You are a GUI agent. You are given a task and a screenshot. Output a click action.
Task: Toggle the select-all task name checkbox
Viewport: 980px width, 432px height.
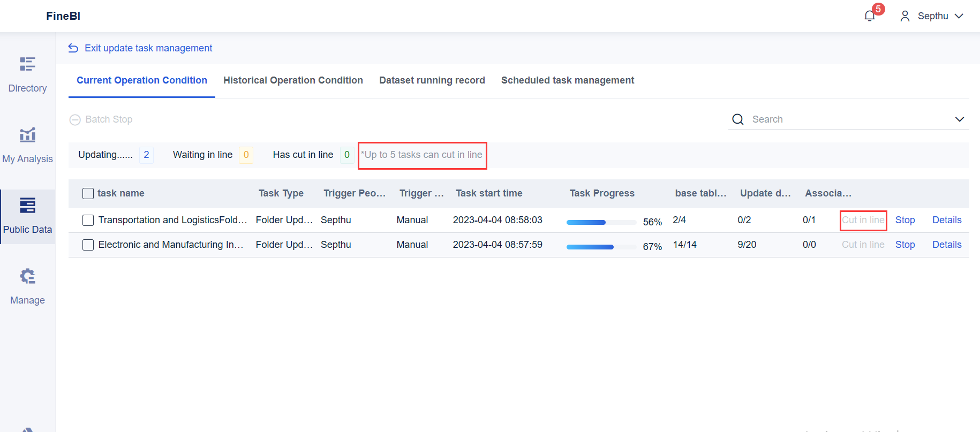click(x=88, y=193)
